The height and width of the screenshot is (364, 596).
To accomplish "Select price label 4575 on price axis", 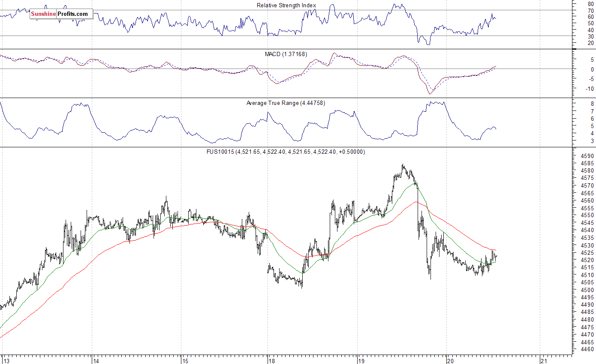I will point(588,178).
